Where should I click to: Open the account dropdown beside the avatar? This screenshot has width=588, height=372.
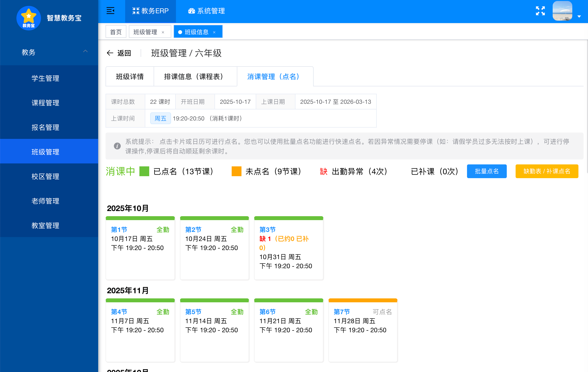coord(580,16)
